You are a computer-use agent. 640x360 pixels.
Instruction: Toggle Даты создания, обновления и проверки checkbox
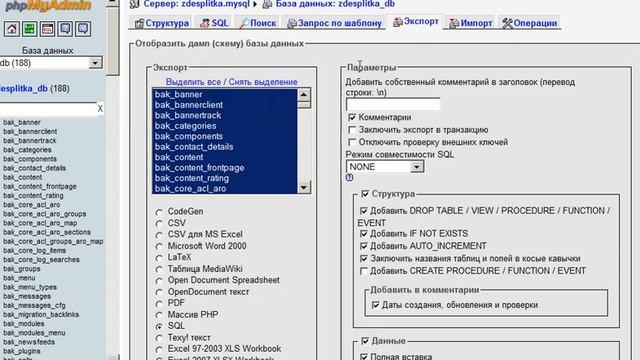coord(376,305)
